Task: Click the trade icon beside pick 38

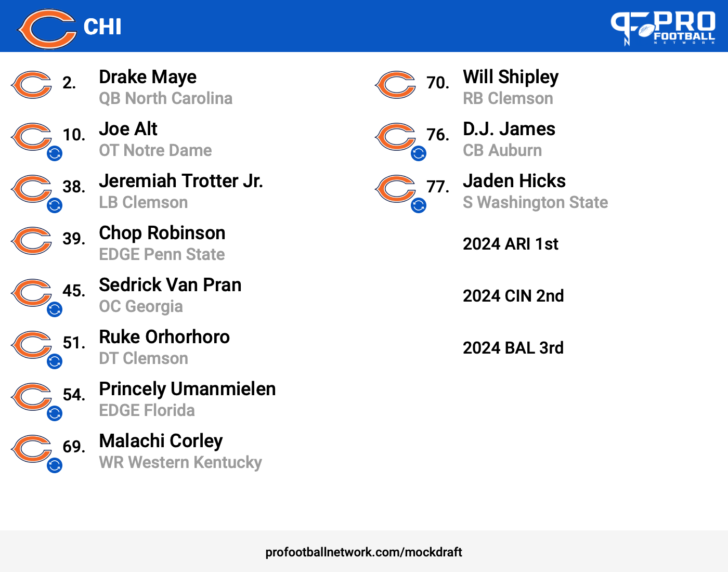Action: coord(55,205)
